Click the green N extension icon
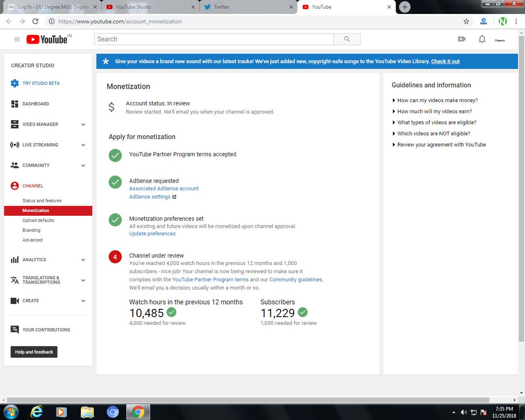Screen dimensions: 525x420 click(502, 21)
